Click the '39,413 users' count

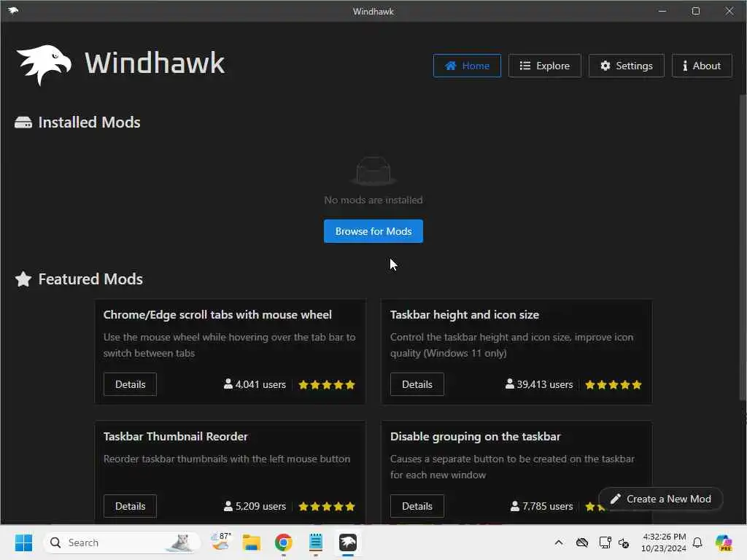pyautogui.click(x=544, y=384)
